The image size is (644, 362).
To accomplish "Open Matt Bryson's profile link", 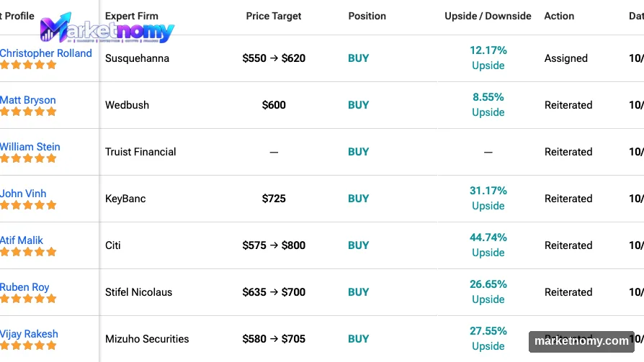I will click(27, 100).
